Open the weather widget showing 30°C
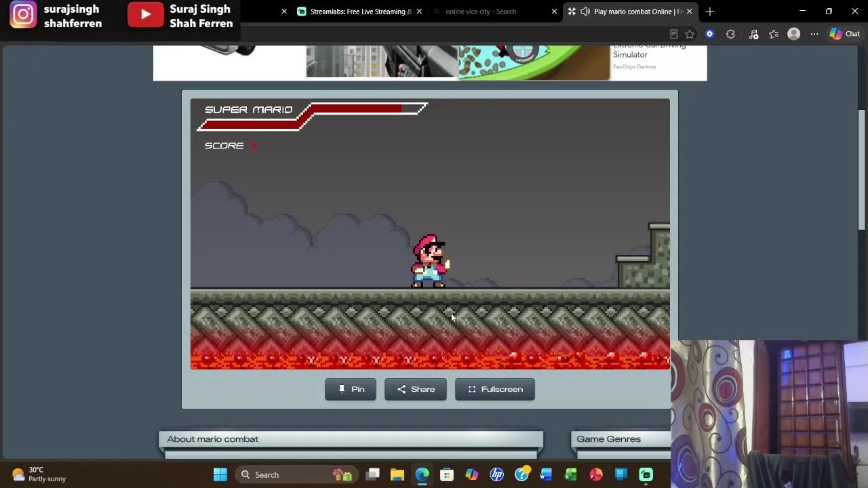The image size is (868, 488). point(38,474)
